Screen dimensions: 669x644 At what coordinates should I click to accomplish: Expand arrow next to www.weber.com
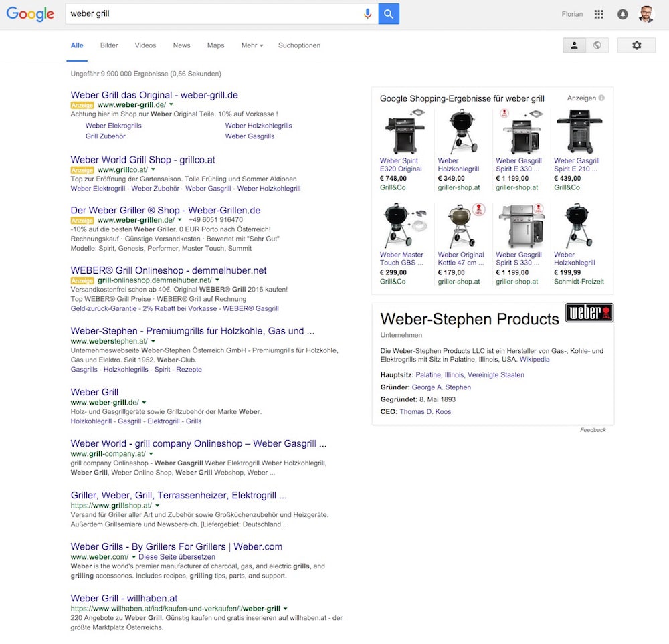pos(134,557)
